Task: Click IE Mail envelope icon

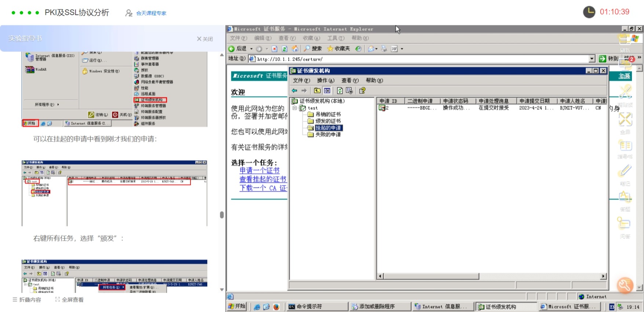Action: click(371, 49)
